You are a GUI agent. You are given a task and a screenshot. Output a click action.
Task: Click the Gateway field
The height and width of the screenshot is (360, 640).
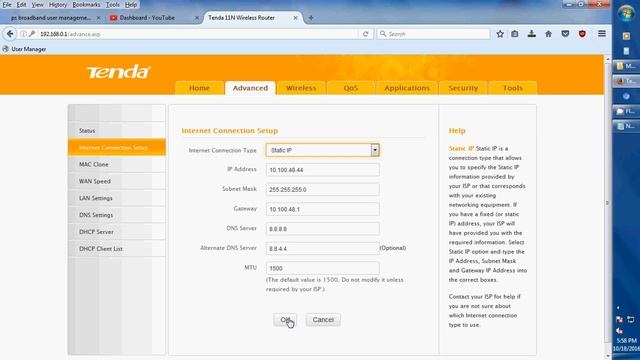pos(322,209)
